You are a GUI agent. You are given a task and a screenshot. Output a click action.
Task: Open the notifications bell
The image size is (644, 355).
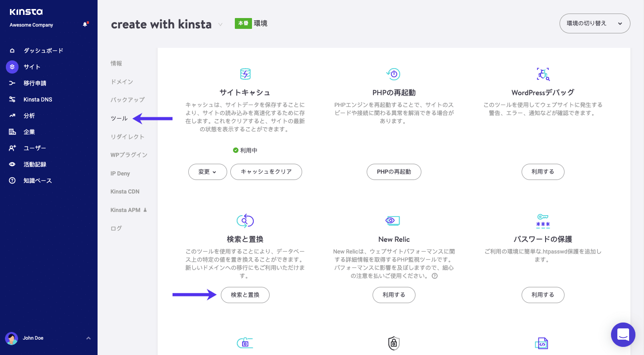point(85,24)
